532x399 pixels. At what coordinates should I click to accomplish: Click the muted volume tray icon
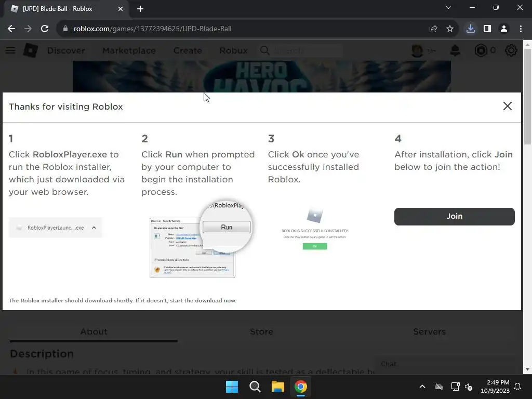tap(469, 387)
